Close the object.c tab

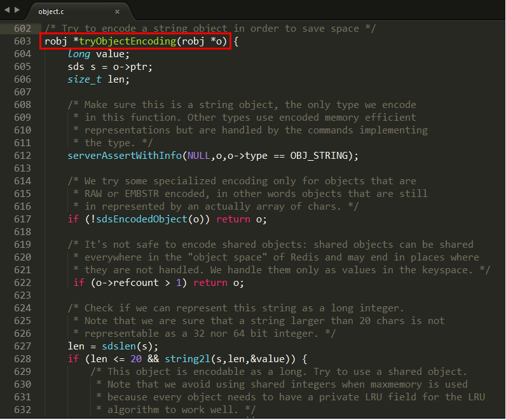tap(117, 11)
